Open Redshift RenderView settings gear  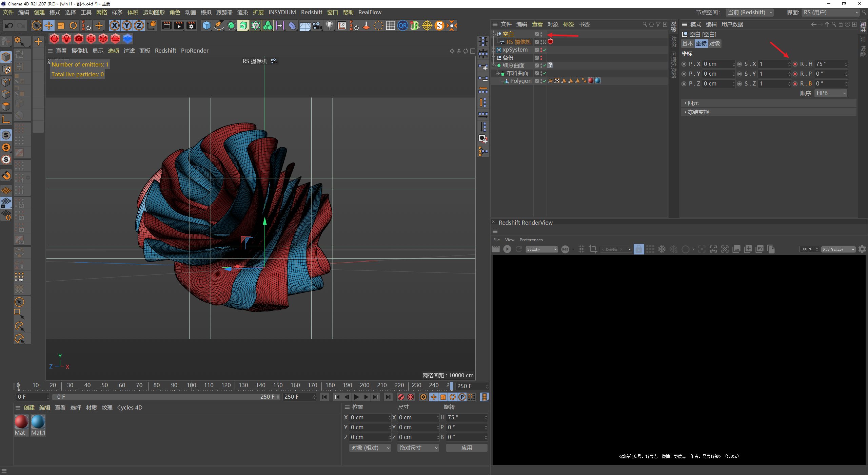862,249
